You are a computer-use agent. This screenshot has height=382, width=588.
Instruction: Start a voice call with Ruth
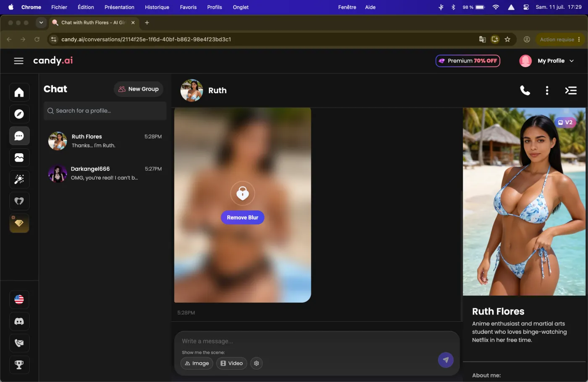tap(525, 90)
